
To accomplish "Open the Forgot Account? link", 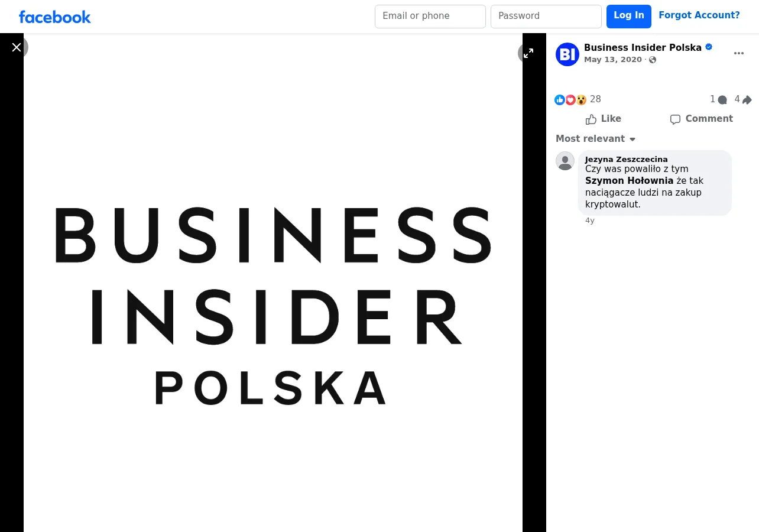I will [699, 15].
